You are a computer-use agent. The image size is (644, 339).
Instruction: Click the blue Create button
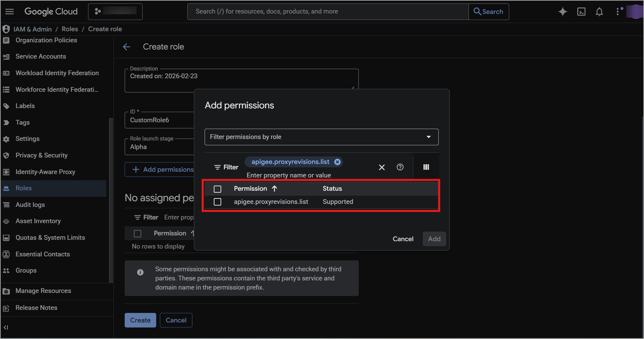[x=140, y=320]
